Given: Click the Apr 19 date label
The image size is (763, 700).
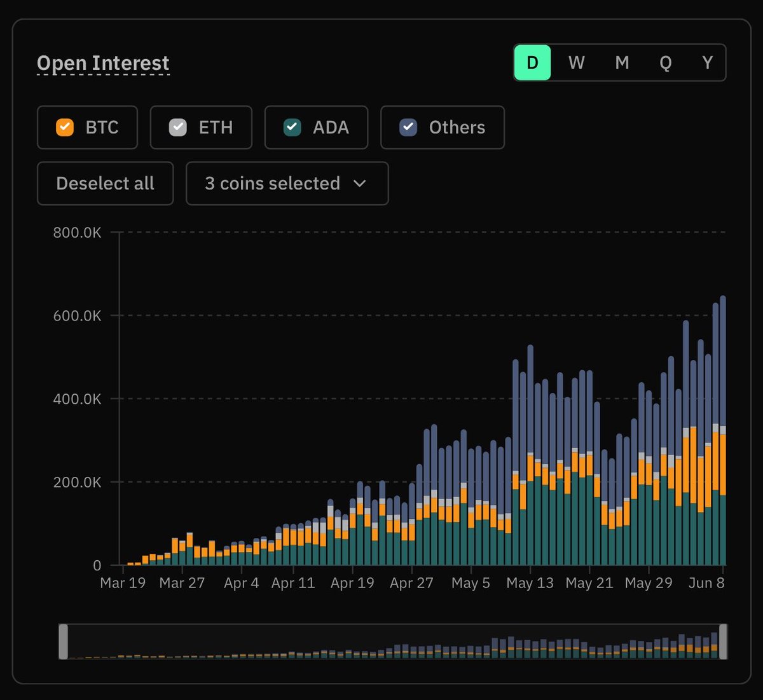Looking at the screenshot, I should pyautogui.click(x=352, y=583).
